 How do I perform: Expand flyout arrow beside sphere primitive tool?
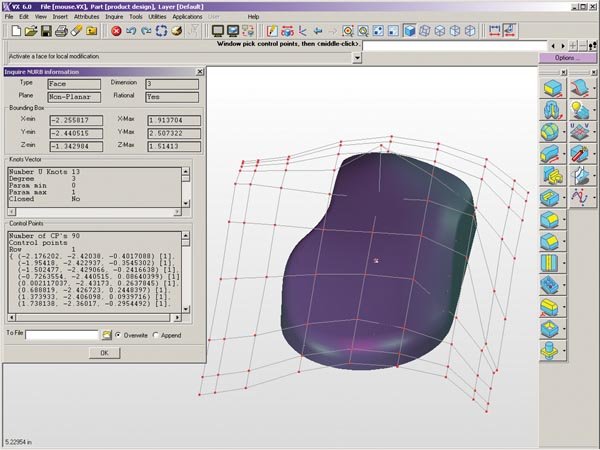coord(564,132)
